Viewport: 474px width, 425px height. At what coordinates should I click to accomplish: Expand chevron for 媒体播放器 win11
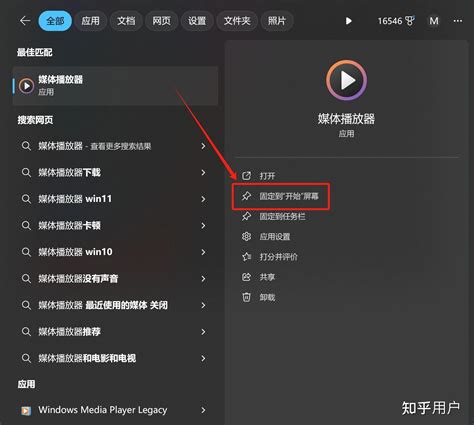point(203,199)
